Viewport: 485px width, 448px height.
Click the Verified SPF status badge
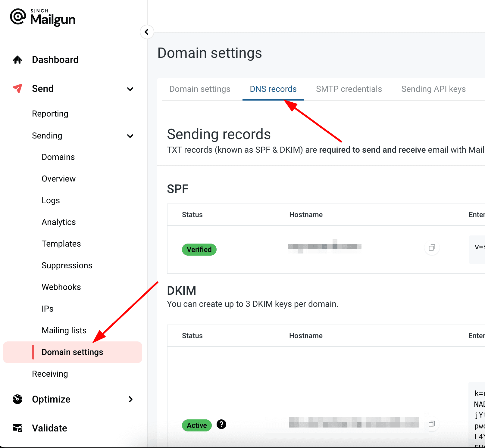(199, 250)
